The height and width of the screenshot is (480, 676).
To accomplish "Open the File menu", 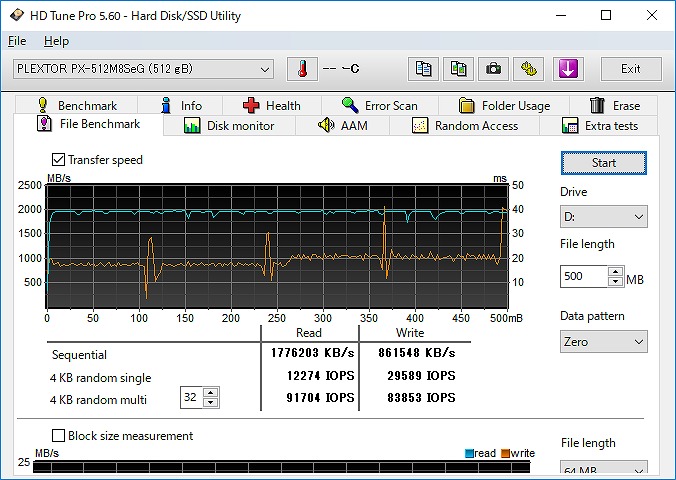I will click(17, 41).
